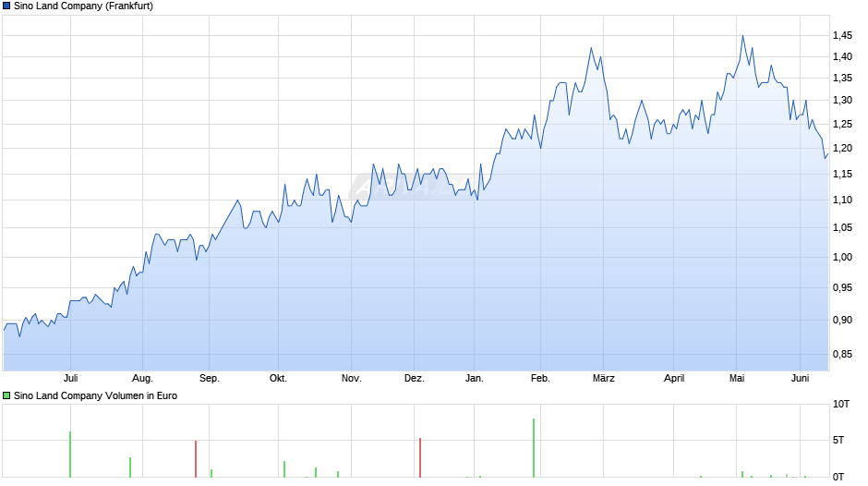Click the 1,15 price axis value
Screen dimensions: 868x486
[842, 174]
